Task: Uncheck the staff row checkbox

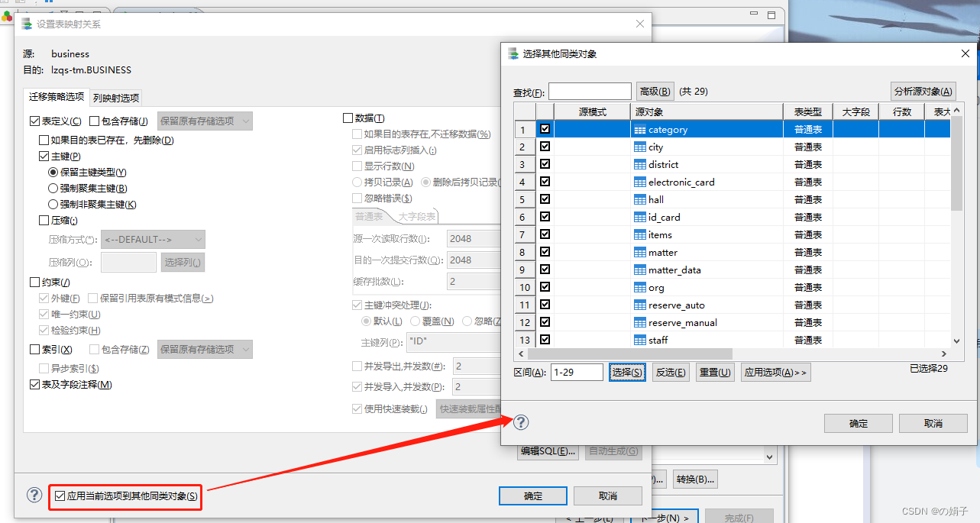Action: 545,340
